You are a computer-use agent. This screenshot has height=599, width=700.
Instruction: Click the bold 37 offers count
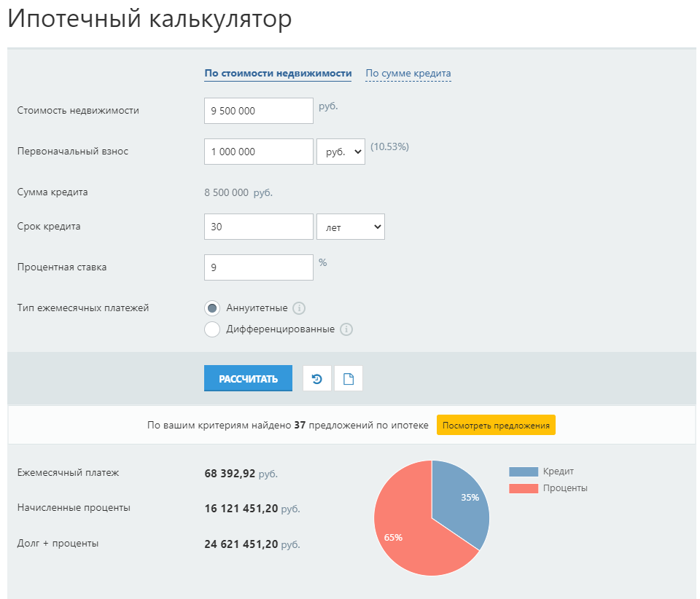[x=300, y=425]
